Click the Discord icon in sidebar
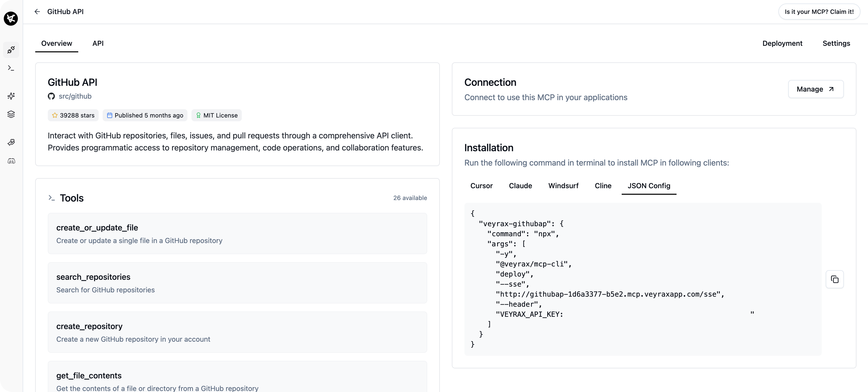 (11, 161)
